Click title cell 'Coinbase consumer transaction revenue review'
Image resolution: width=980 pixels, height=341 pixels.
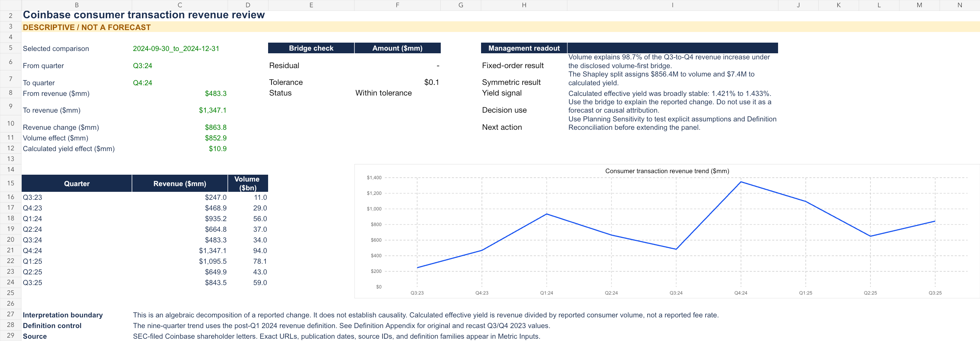coord(144,15)
